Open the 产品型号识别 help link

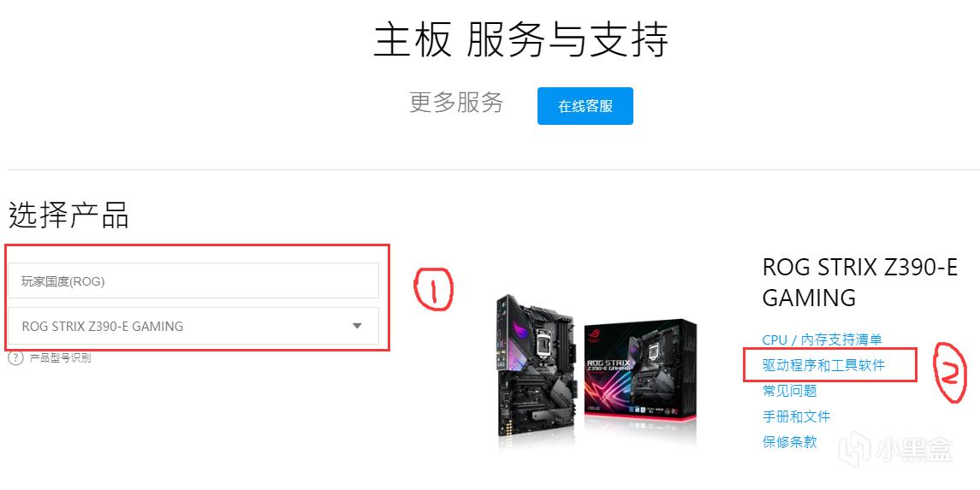[60, 358]
